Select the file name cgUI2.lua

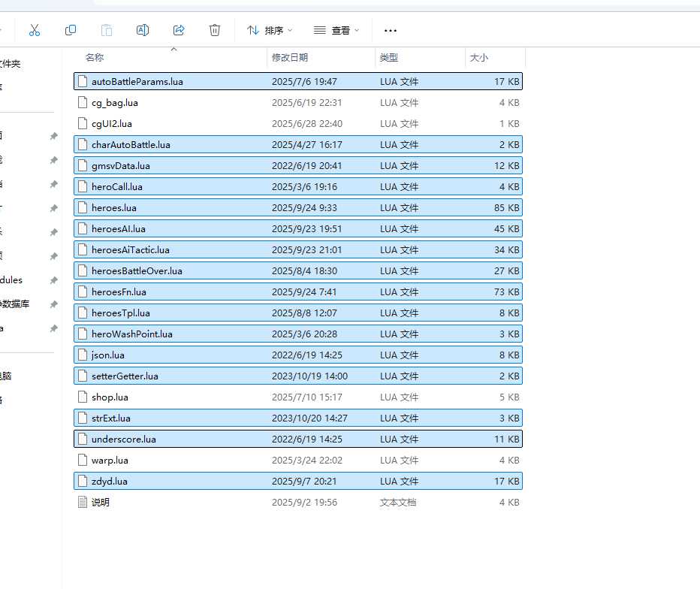click(112, 123)
